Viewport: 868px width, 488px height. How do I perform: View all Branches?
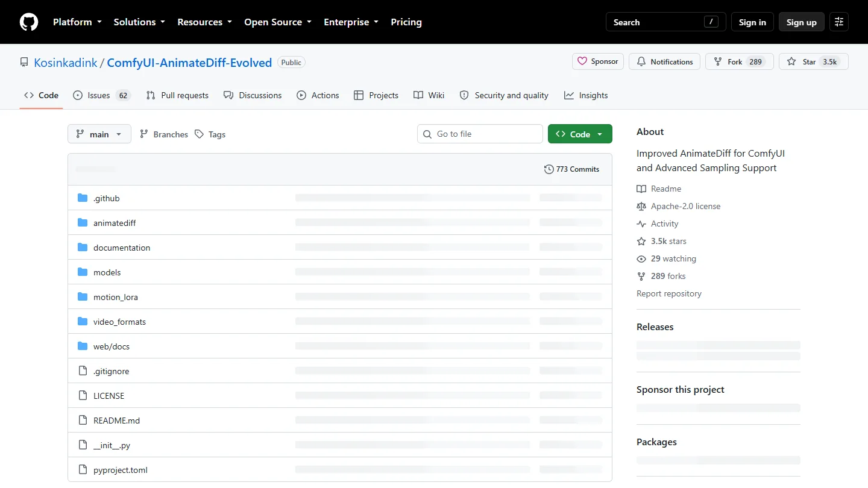point(164,134)
